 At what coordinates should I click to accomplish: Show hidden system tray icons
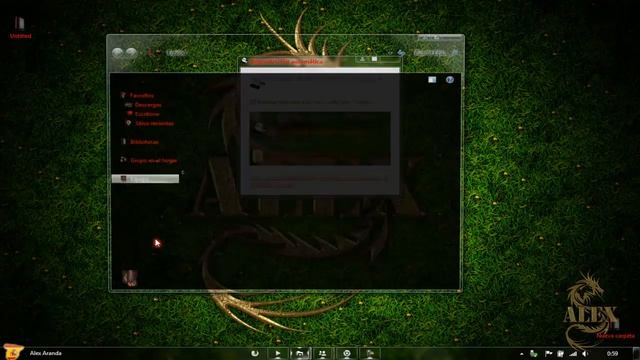pos(521,354)
